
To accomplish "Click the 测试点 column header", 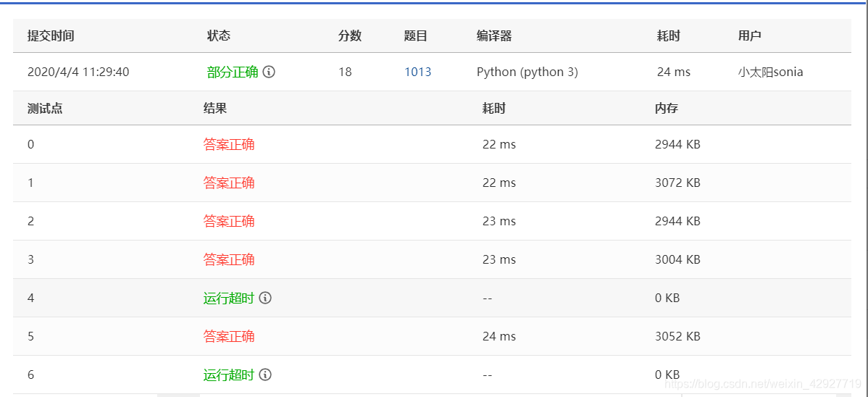I will tap(45, 109).
